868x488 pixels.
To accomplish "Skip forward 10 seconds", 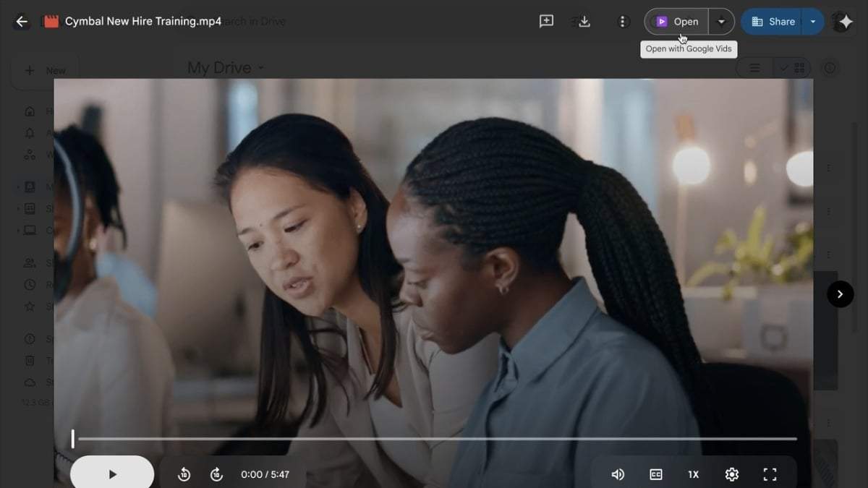I will click(216, 474).
